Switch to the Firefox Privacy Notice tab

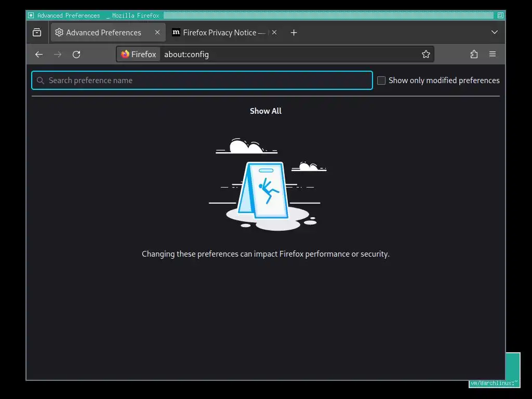224,33
